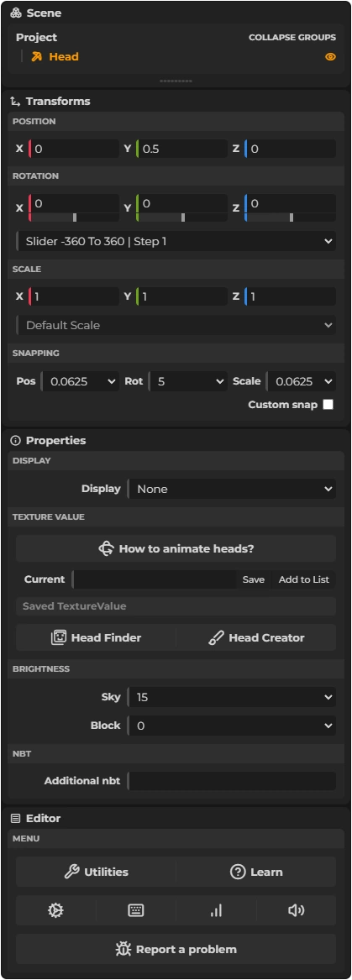Click Collapse Groups in Scene panel
The width and height of the screenshot is (352, 980).
pyautogui.click(x=292, y=38)
